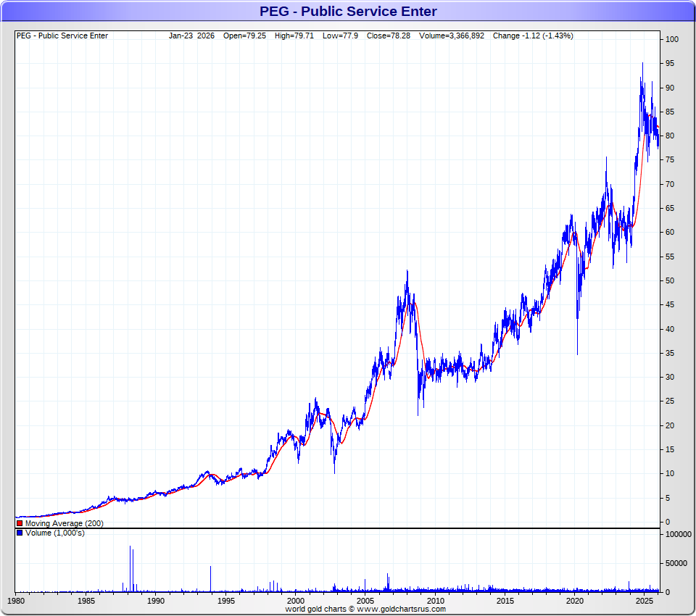Viewport: 696px width, 616px height.
Task: Click the 2025 label on time axis
Action: pyautogui.click(x=644, y=601)
